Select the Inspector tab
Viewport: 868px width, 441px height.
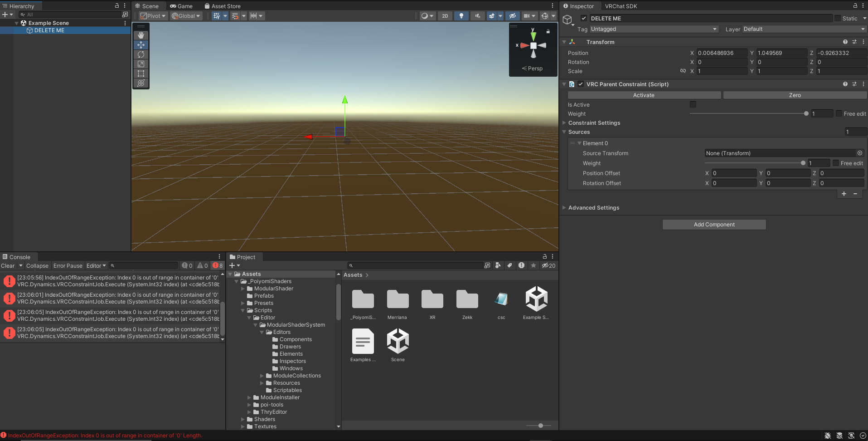579,6
